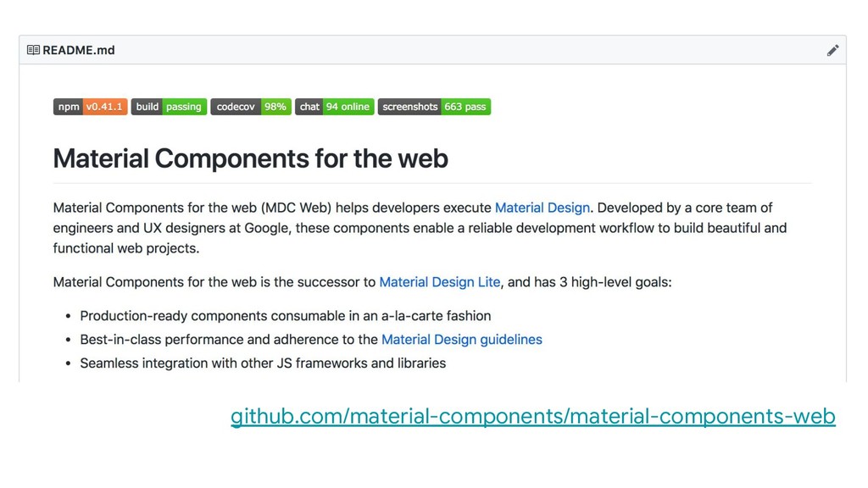
Task: Click the 98% coverage green label
Action: (275, 107)
